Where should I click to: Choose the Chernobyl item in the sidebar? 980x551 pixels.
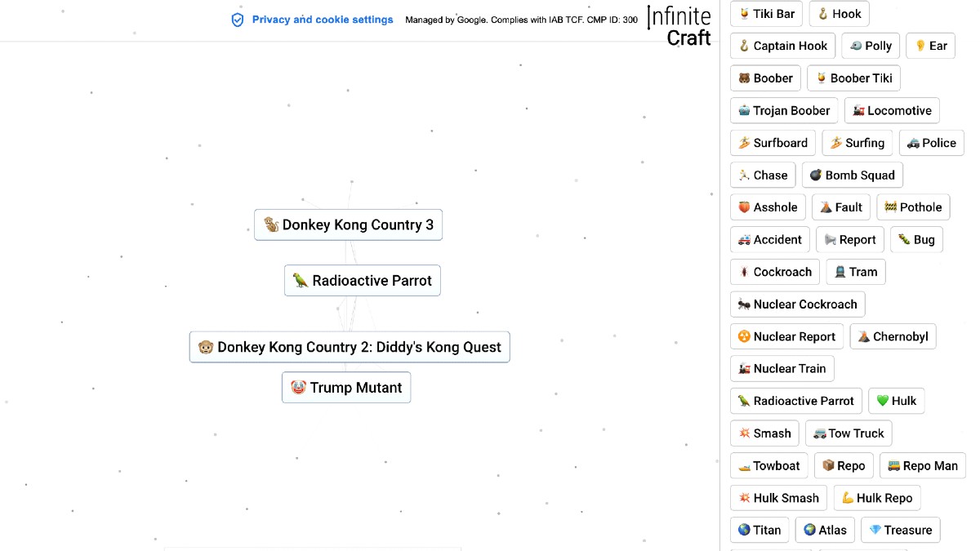(893, 336)
